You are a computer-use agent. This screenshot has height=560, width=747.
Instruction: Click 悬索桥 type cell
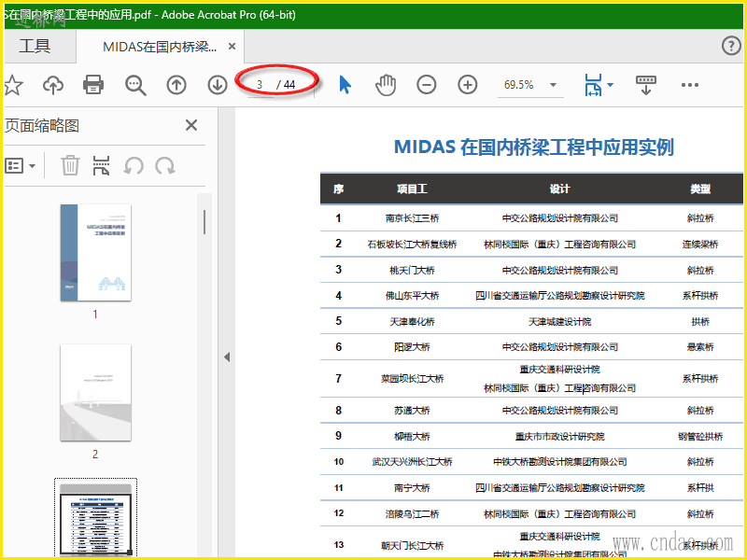(x=700, y=347)
